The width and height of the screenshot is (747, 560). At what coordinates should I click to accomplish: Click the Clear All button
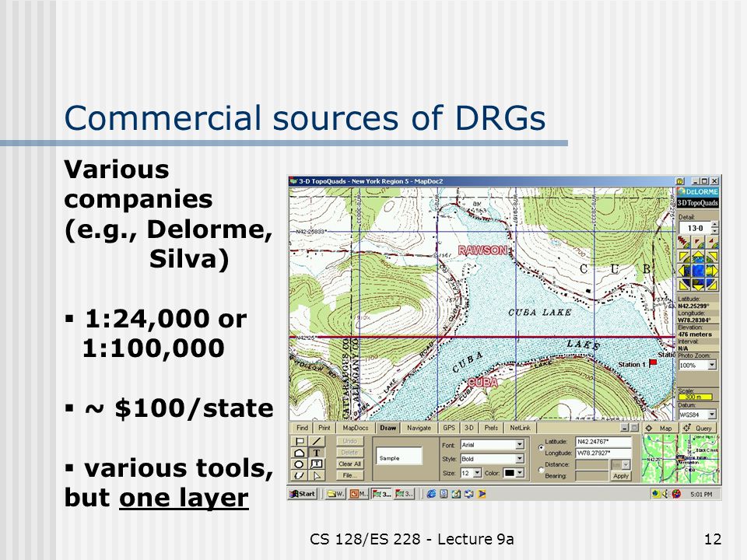[349, 464]
